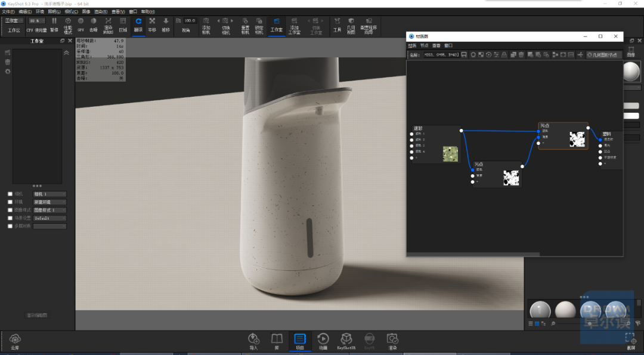Open the Import (导入) icon
Viewport: 644px width, 355px height.
coord(253,341)
